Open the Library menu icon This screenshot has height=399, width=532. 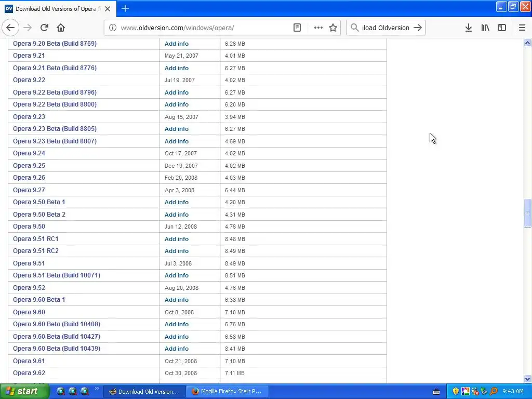tap(485, 28)
